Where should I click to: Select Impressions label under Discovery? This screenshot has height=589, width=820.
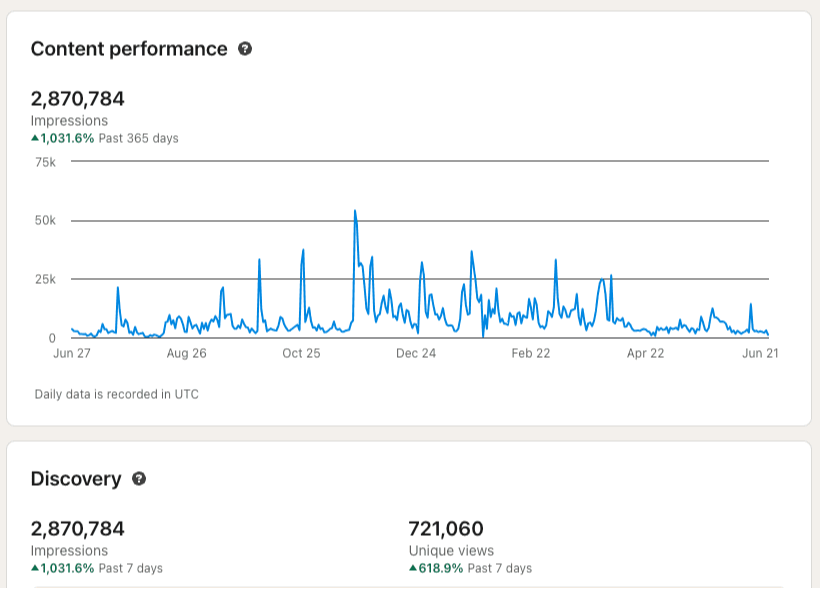69,551
